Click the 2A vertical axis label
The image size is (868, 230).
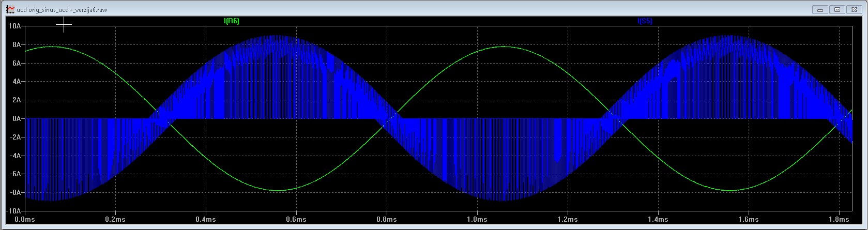point(16,100)
